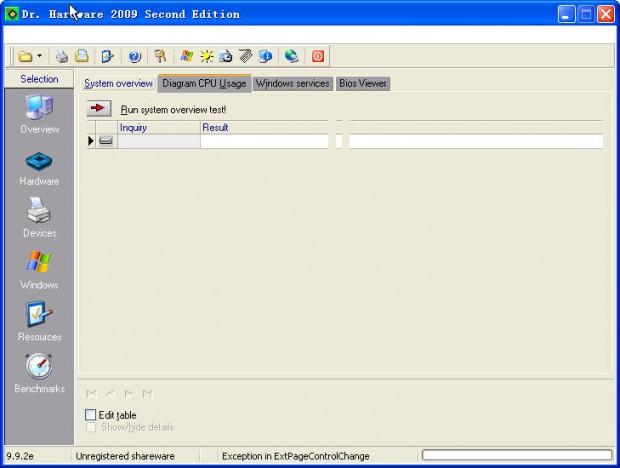Viewport: 620px width, 468px height.
Task: Go to first record navigator button
Action: (x=91, y=394)
